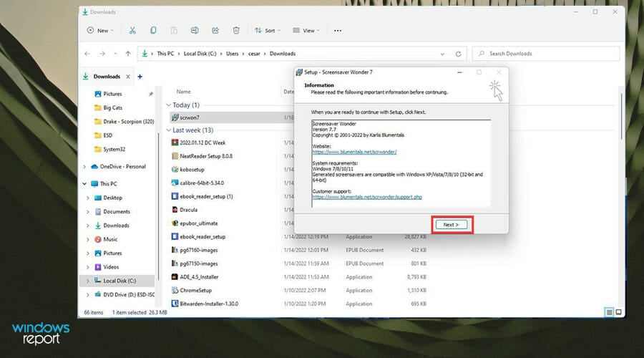Click the Delete trash icon
The width and height of the screenshot is (644, 358).
pos(236,31)
